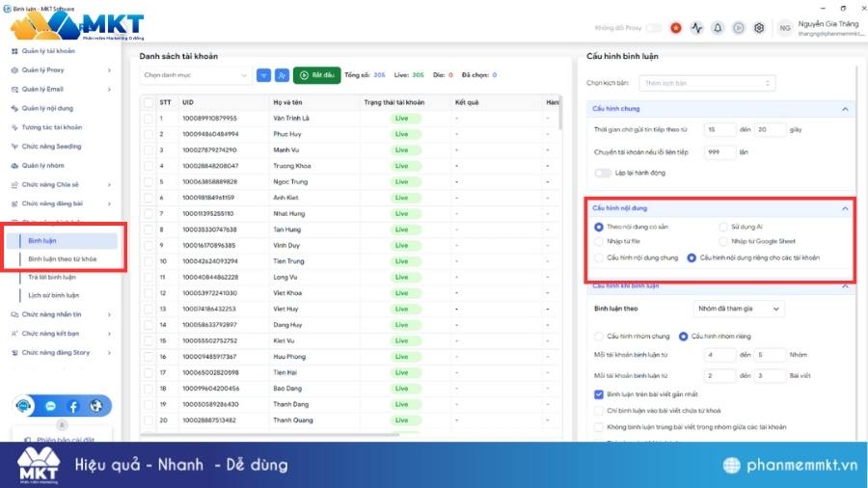Click the blue add-account icon button
The width and height of the screenshot is (868, 488).
[282, 75]
